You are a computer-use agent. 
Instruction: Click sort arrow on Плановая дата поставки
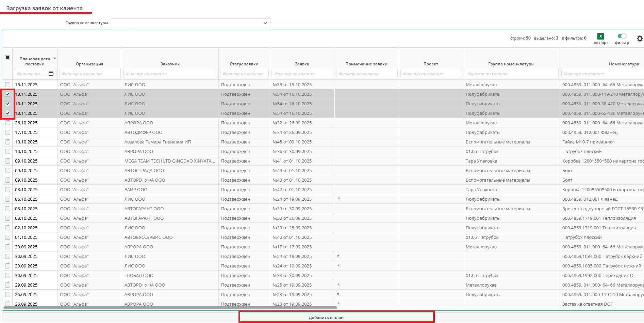tap(55, 59)
